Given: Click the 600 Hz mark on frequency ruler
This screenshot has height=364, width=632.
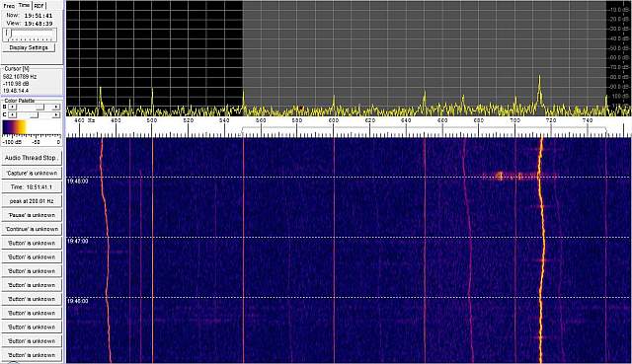Looking at the screenshot, I should tap(334, 120).
